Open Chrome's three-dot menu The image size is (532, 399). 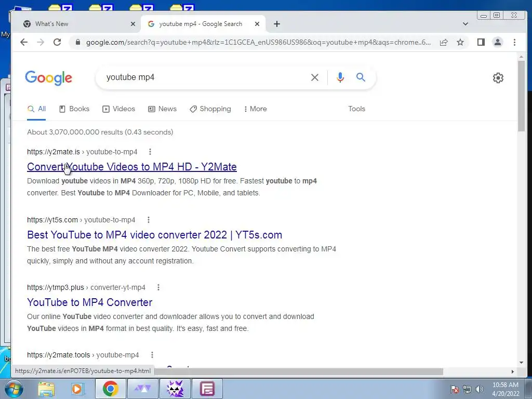coord(514,42)
